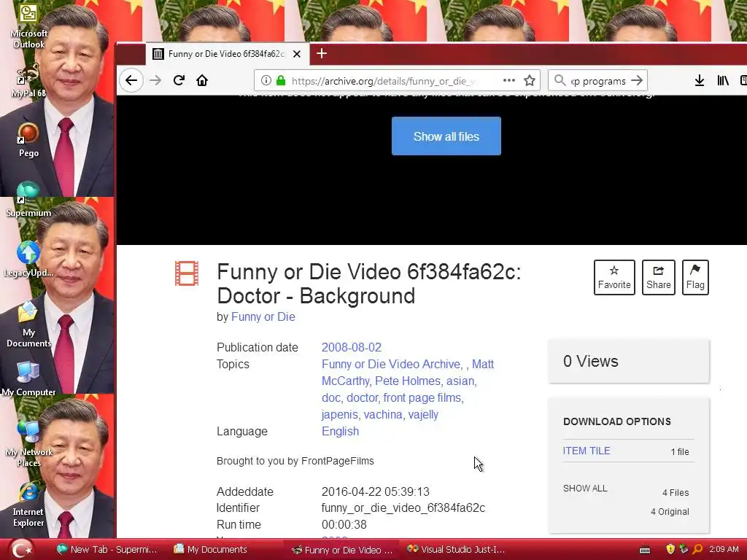The image size is (747, 560).
Task: Click the on-screen keyboard tray icon
Action: [645, 550]
